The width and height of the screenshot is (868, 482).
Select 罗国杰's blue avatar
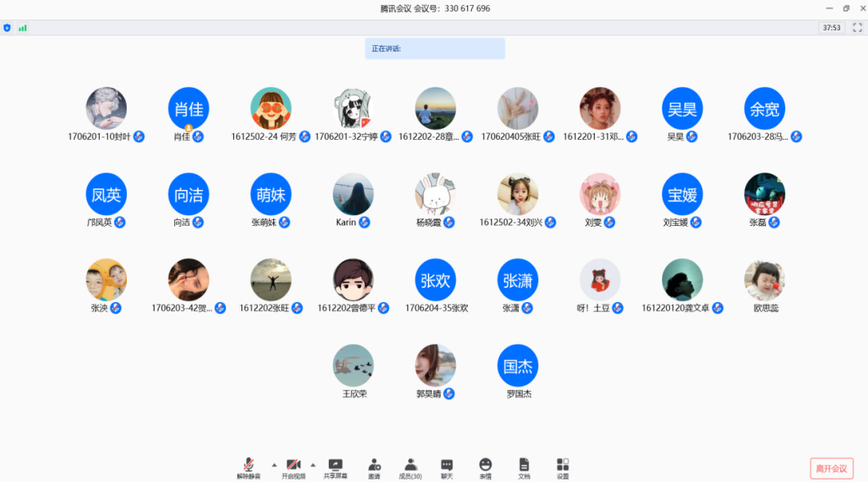[518, 366]
